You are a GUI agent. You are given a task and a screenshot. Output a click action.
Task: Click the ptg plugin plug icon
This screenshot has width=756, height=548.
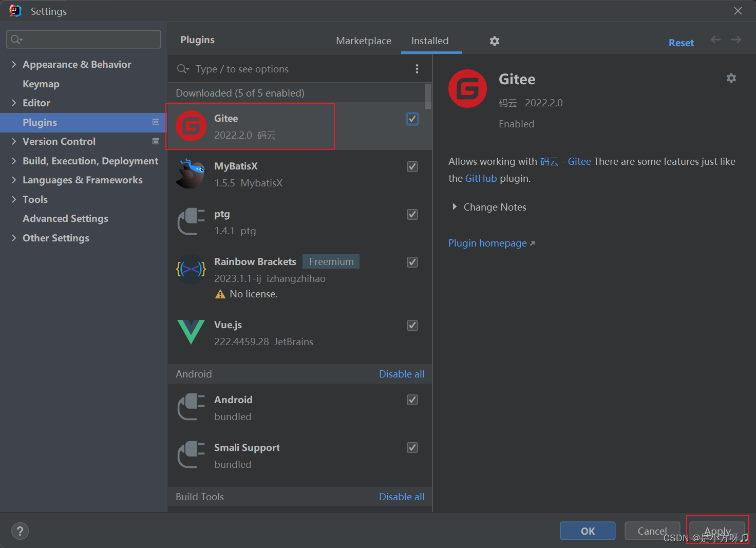tap(191, 221)
